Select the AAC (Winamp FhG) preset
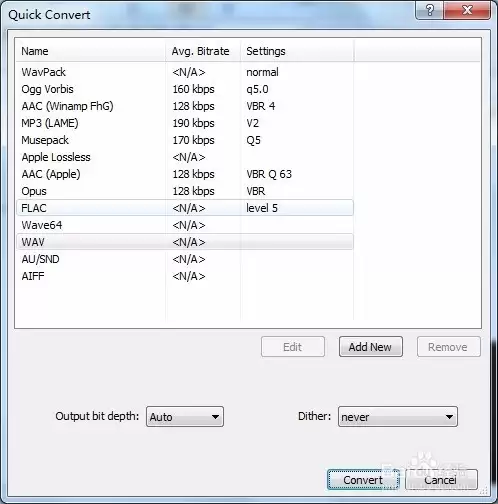This screenshot has width=498, height=504. click(185, 106)
